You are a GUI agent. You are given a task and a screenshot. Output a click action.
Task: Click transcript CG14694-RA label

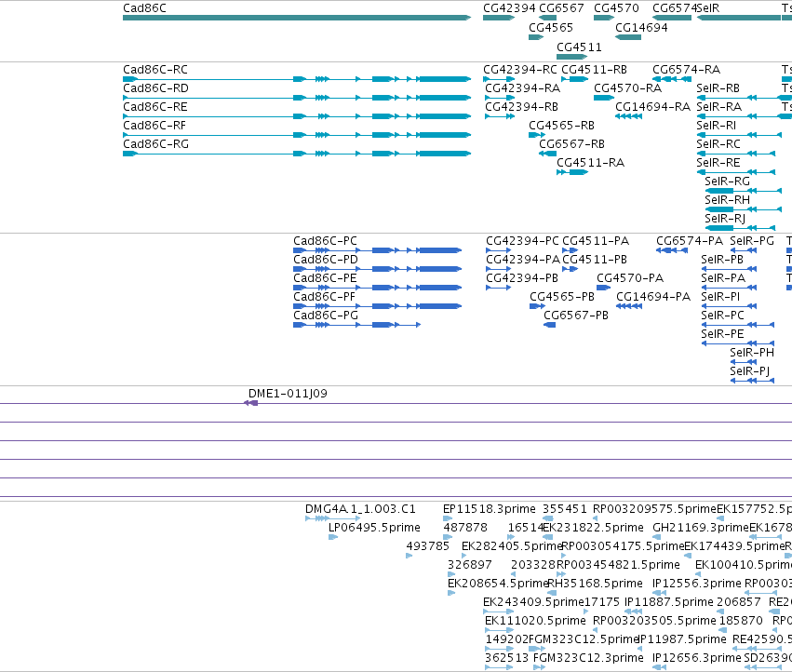coord(652,107)
